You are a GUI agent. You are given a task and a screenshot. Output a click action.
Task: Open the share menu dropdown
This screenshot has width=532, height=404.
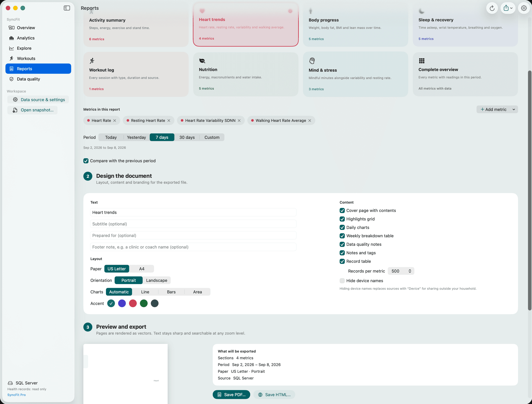click(x=508, y=8)
